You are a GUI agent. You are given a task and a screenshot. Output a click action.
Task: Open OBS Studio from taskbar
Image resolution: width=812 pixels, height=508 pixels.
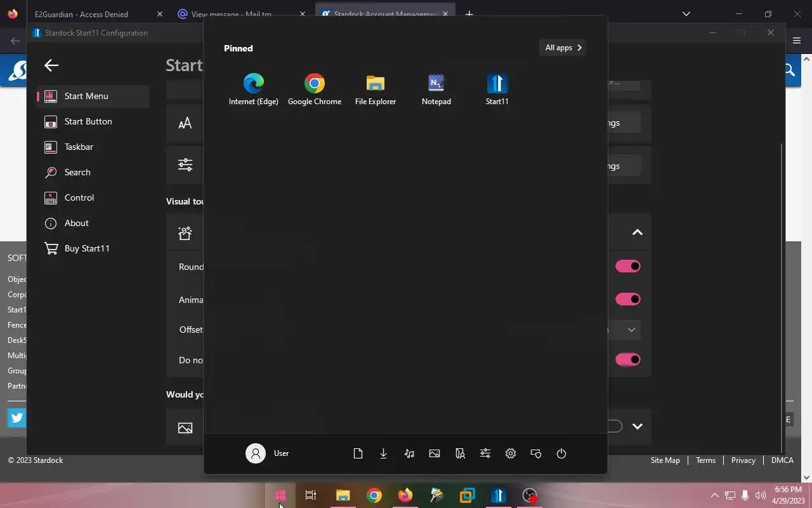pyautogui.click(x=530, y=495)
